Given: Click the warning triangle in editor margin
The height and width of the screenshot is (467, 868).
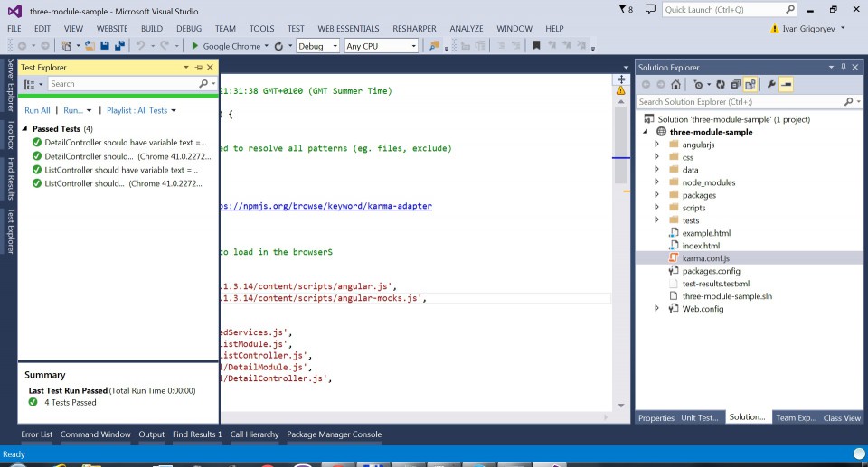Looking at the screenshot, I should (x=620, y=90).
